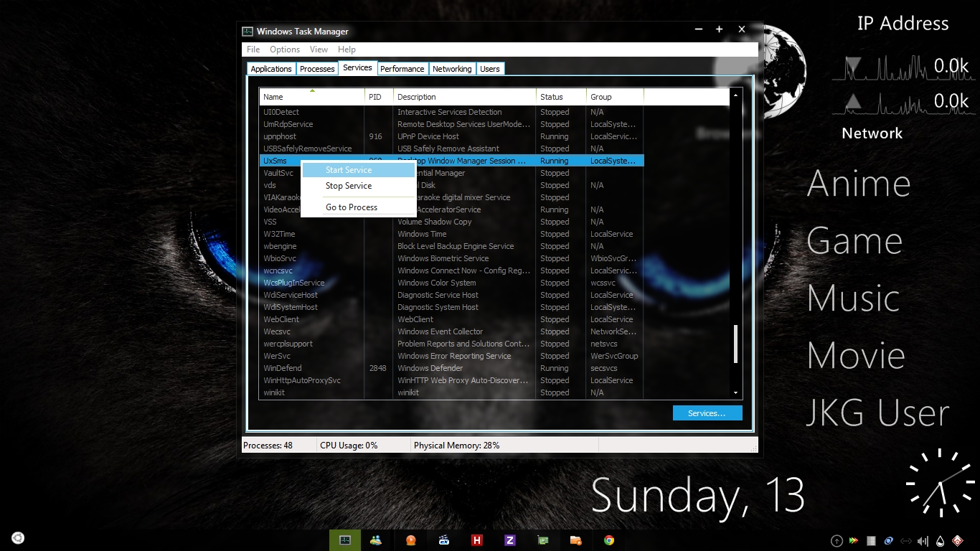Open network connection tray icon
980x551 pixels.
coord(905,541)
